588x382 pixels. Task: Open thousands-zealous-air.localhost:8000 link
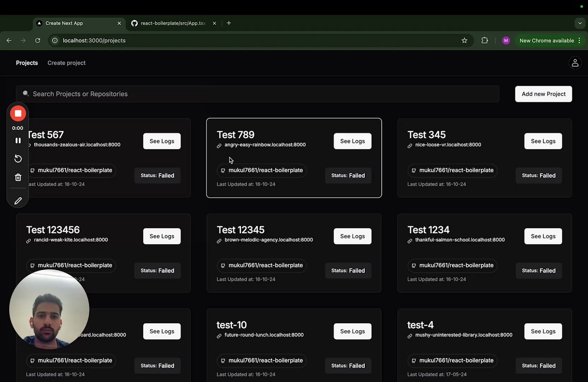[x=77, y=145]
